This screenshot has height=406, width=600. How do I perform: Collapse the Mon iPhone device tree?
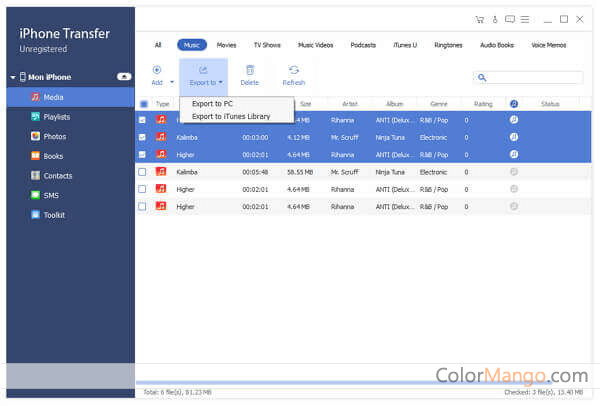[12, 77]
